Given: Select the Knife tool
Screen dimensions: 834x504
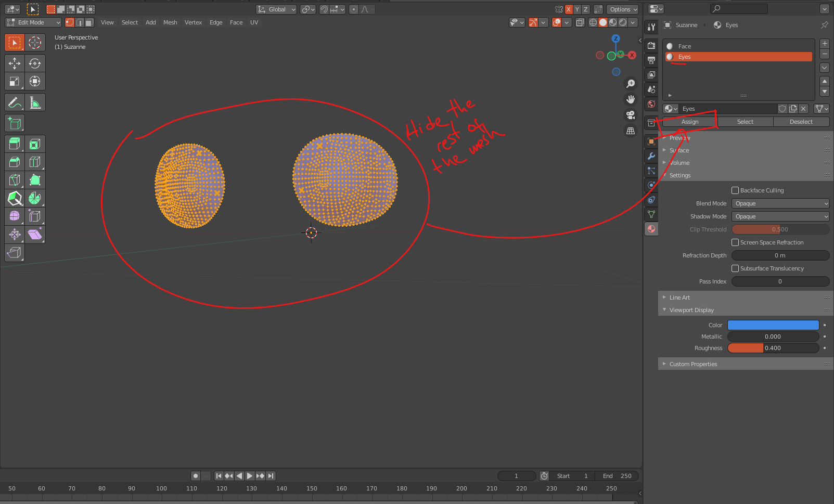Looking at the screenshot, I should coord(15,180).
